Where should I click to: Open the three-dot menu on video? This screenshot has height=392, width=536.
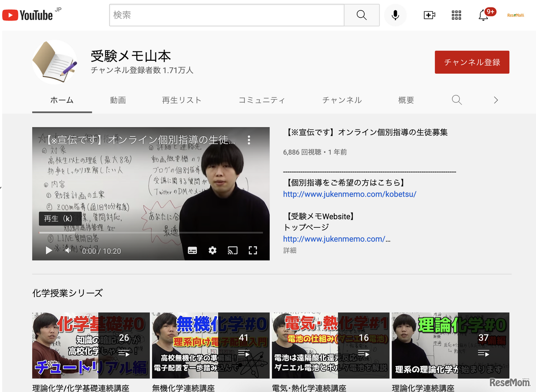249,140
